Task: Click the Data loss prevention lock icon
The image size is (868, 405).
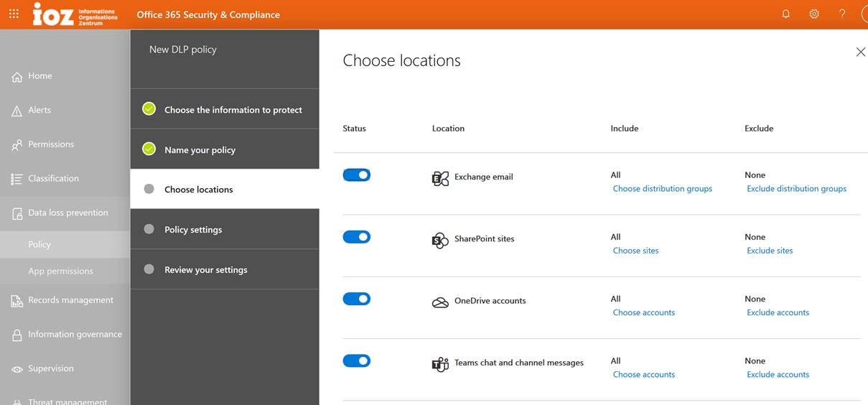Action: tap(17, 214)
